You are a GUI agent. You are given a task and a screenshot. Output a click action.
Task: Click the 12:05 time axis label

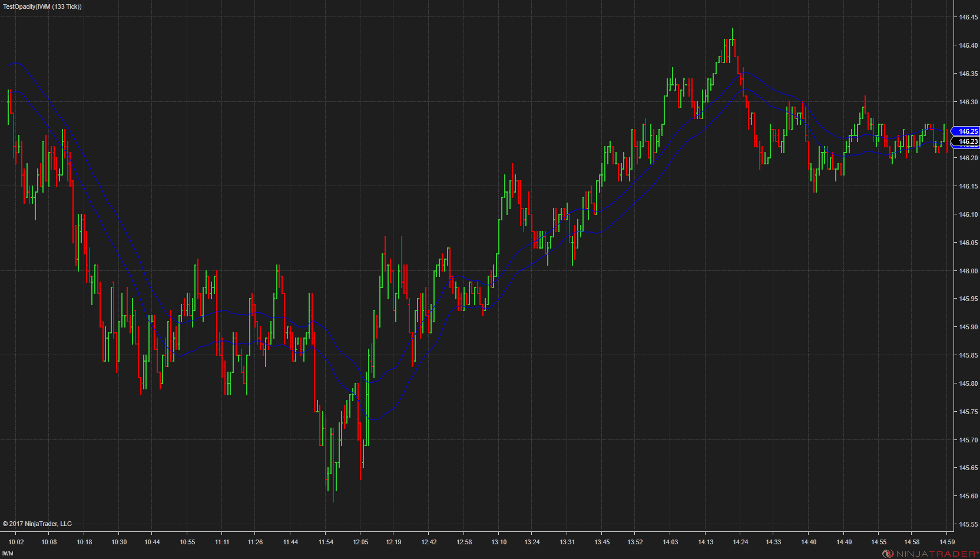(360, 542)
